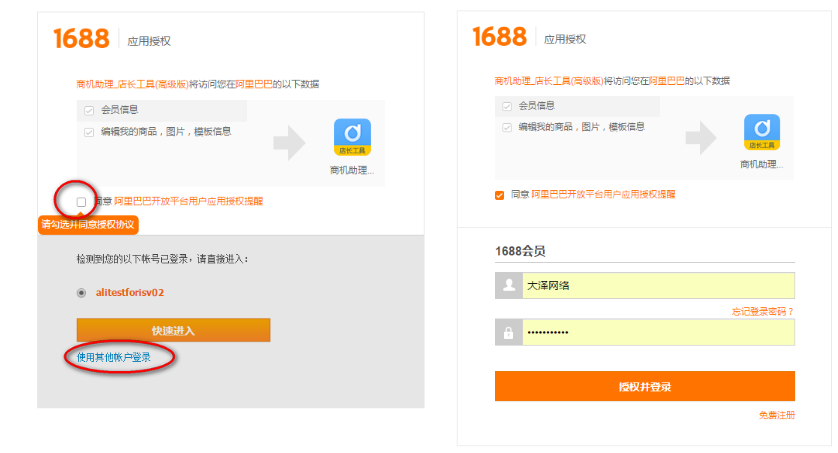Screen dimensions: 838x453
Task: Click 忘记登录密码？ link
Action: pos(763,311)
